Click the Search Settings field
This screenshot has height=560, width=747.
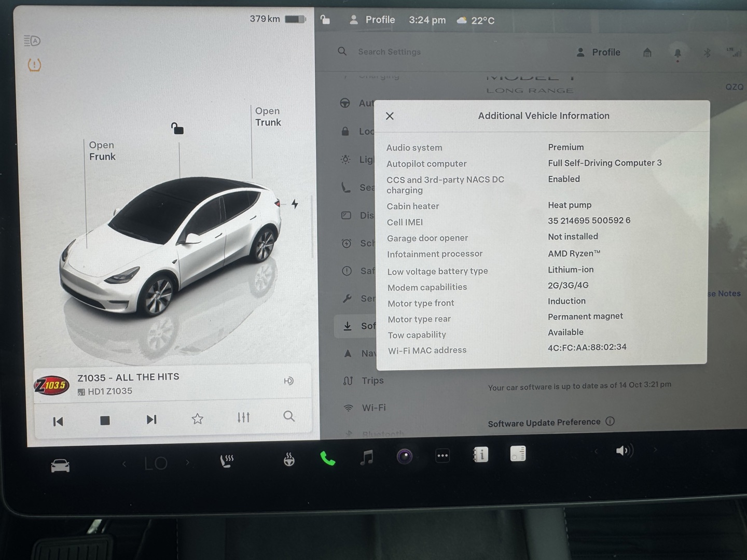(389, 52)
